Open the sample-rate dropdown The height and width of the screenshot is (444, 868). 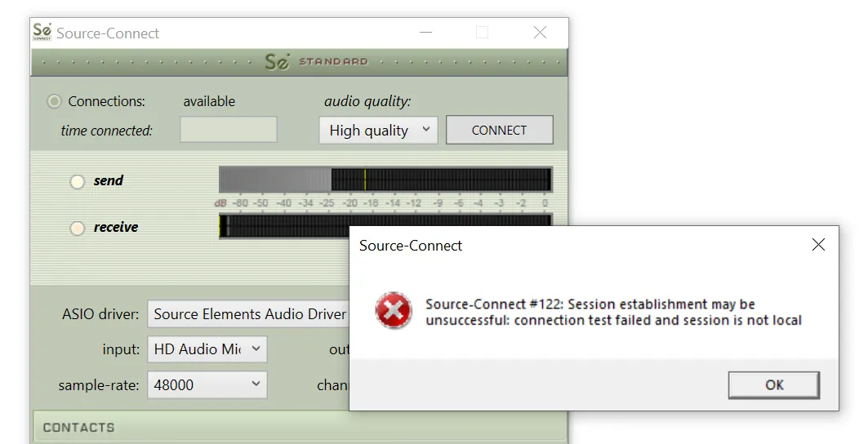click(x=207, y=384)
